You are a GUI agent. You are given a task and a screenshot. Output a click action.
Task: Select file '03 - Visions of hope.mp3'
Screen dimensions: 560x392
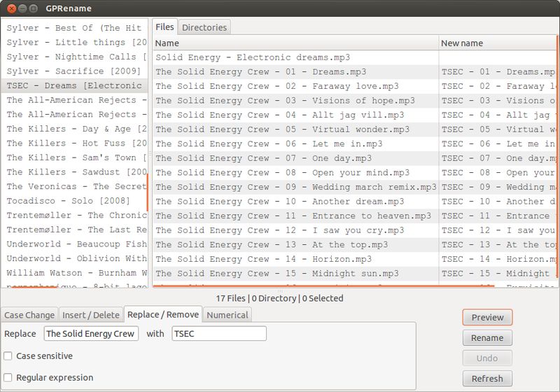coord(295,101)
